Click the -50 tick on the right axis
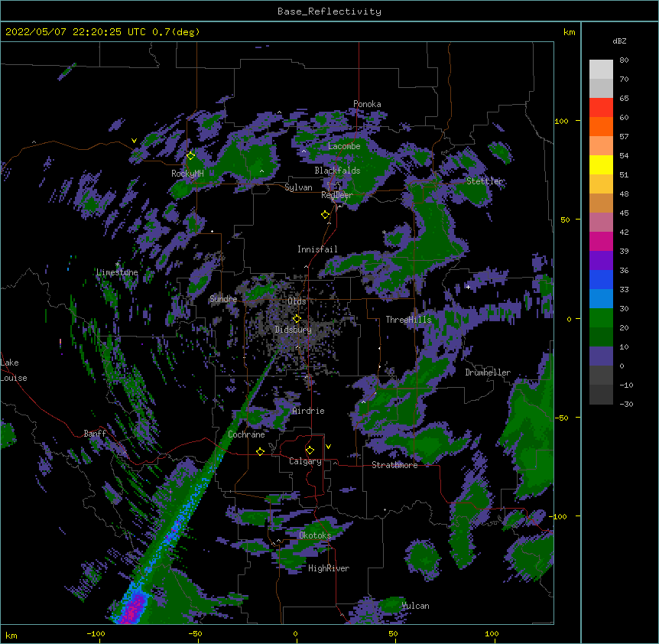This screenshot has width=659, height=644. pyautogui.click(x=561, y=418)
